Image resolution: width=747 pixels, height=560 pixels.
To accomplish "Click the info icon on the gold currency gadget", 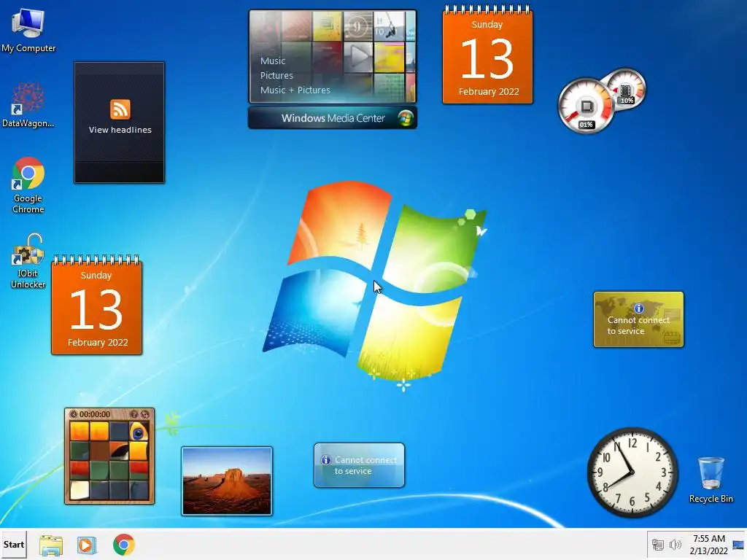I will (x=638, y=308).
